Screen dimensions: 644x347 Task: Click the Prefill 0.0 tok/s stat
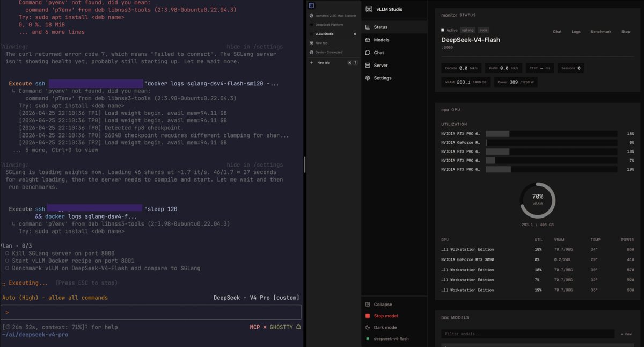(503, 68)
